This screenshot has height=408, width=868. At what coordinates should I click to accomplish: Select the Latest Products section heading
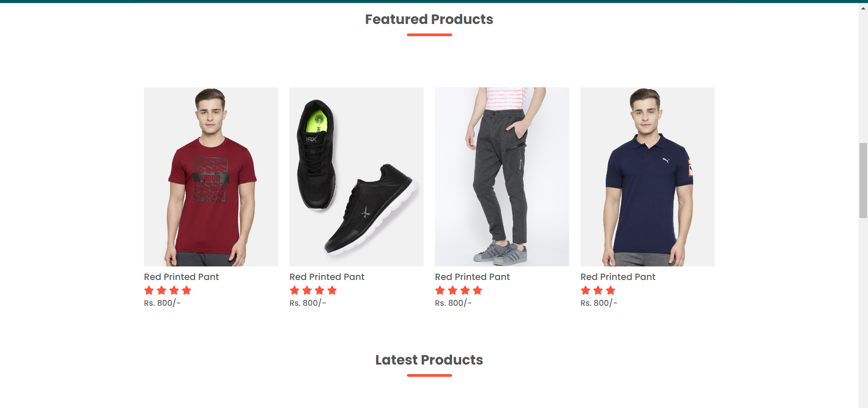[x=429, y=360]
